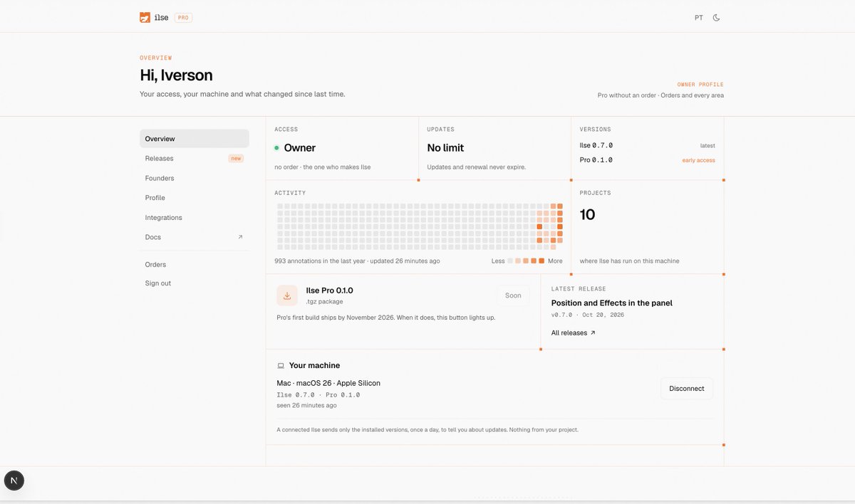Click the 'No limit' updates value
The height and width of the screenshot is (504, 855).
(445, 148)
